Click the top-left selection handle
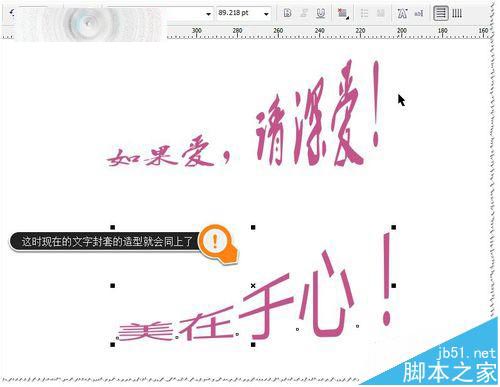The image size is (500, 387). click(113, 227)
